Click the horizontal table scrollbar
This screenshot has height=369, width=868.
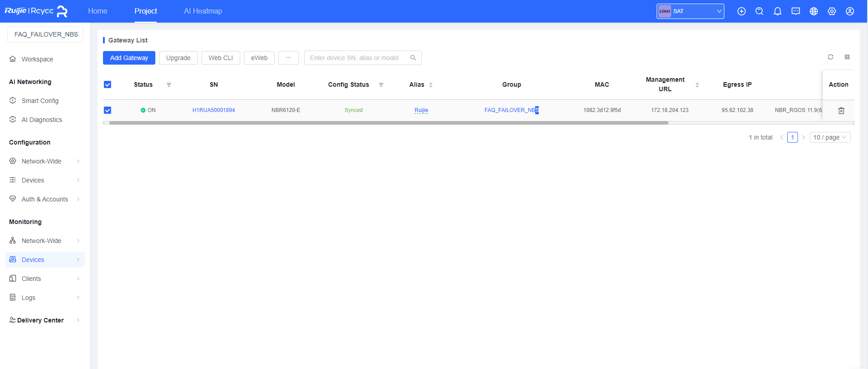388,123
